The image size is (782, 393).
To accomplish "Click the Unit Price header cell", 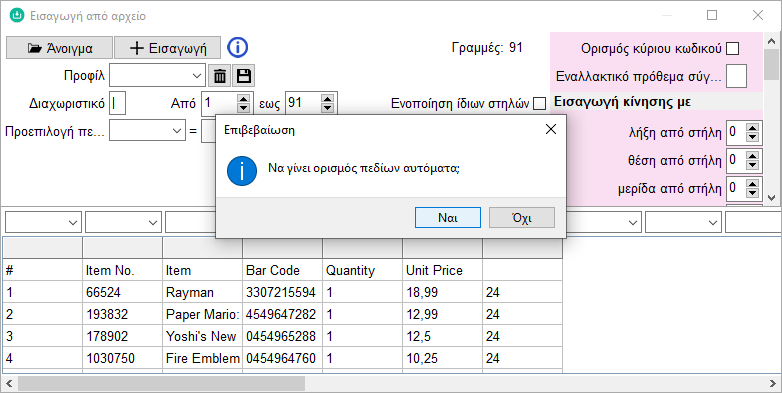I will (x=442, y=270).
